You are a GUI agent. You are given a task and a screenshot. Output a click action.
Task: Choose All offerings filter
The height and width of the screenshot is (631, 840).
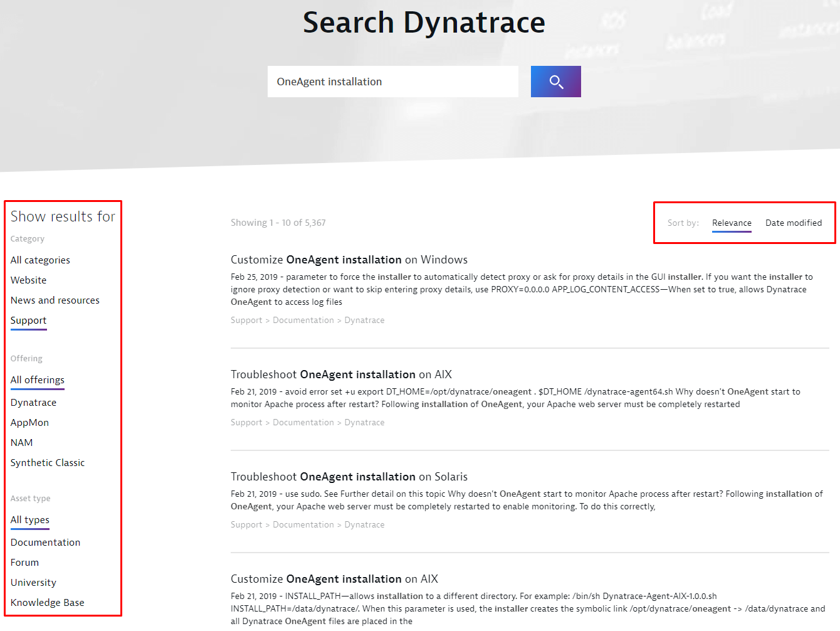[37, 379]
